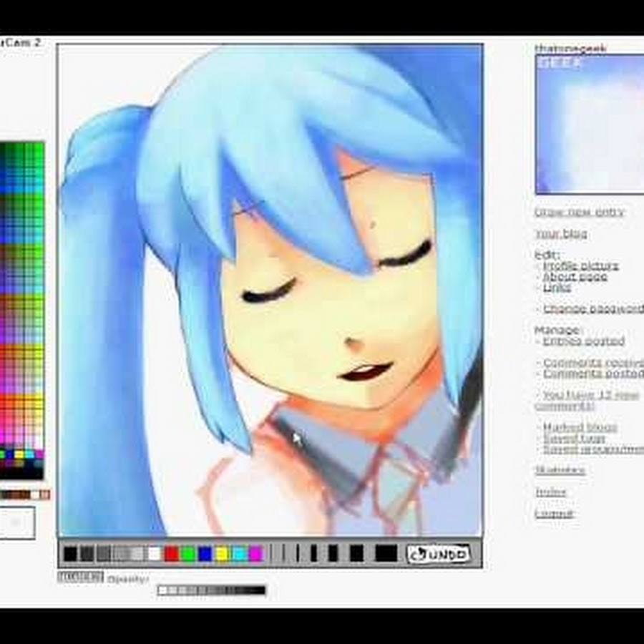Select the largest brush size

(386, 553)
